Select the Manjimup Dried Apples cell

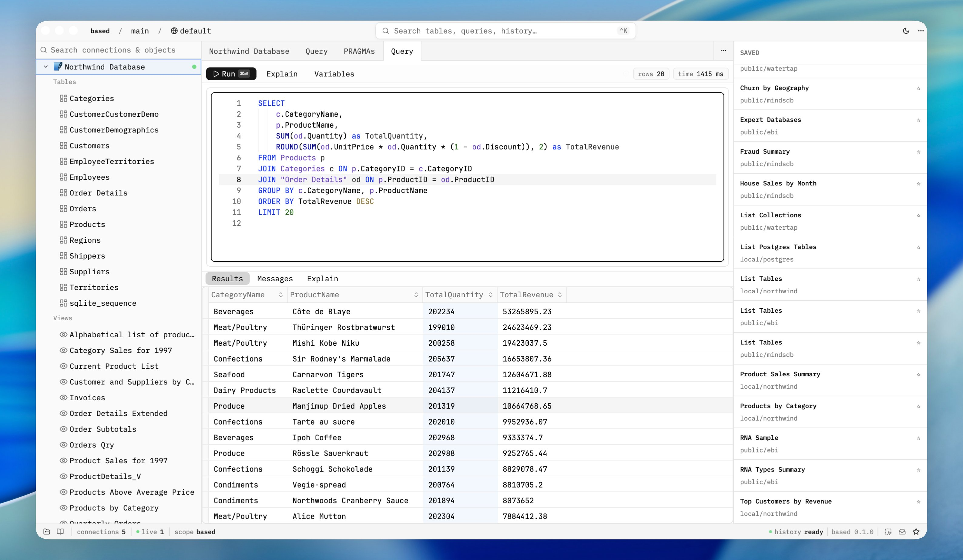click(x=355, y=406)
